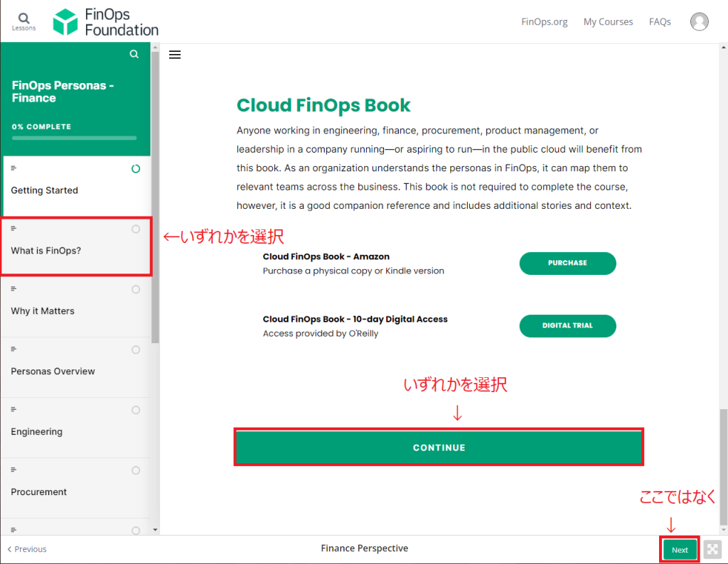
Task: Toggle the completion circle for What is FinOps?
Action: [135, 229]
